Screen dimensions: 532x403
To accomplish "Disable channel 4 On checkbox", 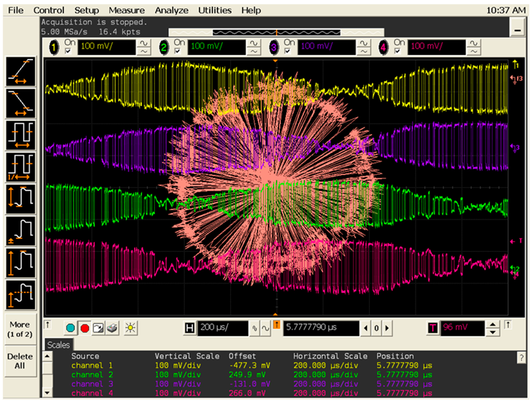I will point(397,51).
